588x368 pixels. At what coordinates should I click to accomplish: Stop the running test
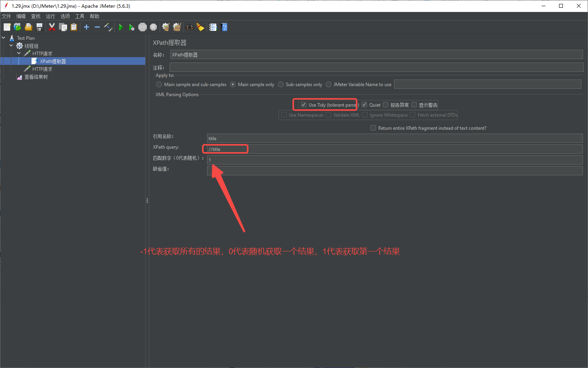click(143, 27)
